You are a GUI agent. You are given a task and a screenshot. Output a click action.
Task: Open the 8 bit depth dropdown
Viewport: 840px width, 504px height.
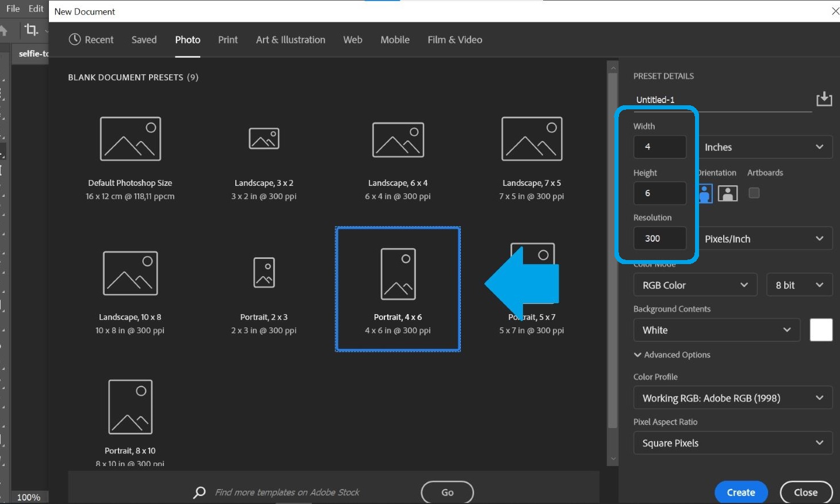(x=799, y=284)
